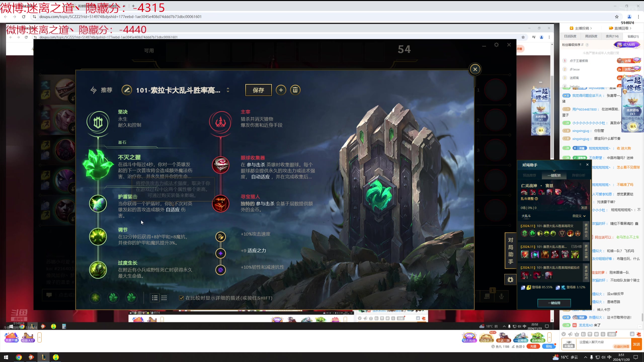This screenshot has width=644, height=362.
Task: Click 更多加点 for more skill orders
Action: [586, 272]
